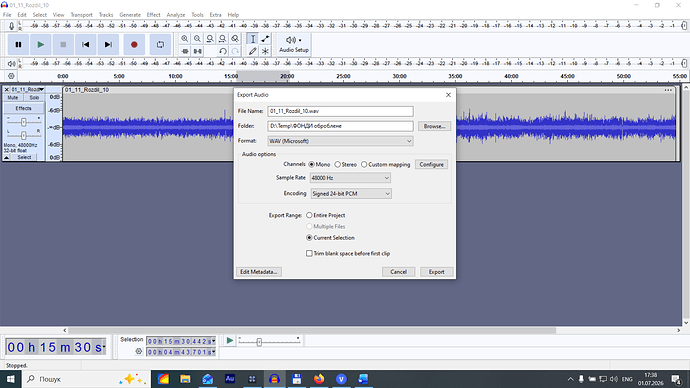This screenshot has height=388, width=690.
Task: Open selection start time format dropdown
Action: tap(214, 341)
